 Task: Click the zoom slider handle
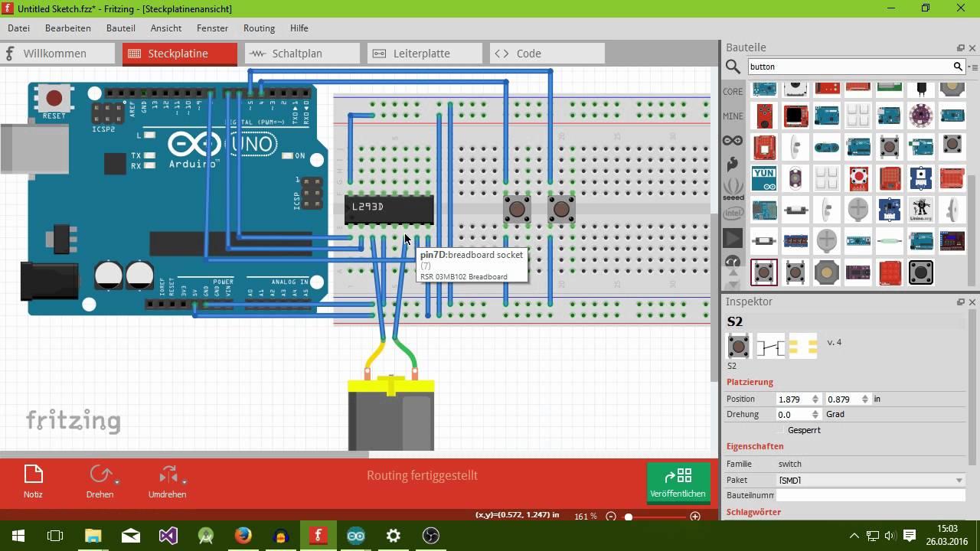[x=629, y=517]
